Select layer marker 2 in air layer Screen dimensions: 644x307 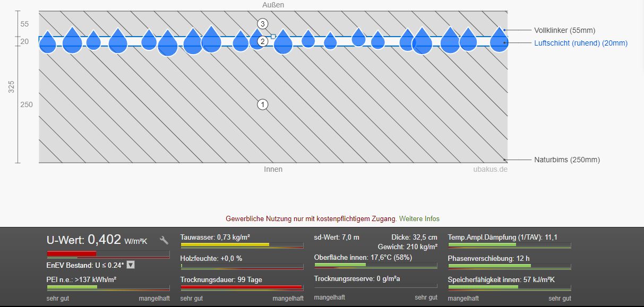pos(262,41)
